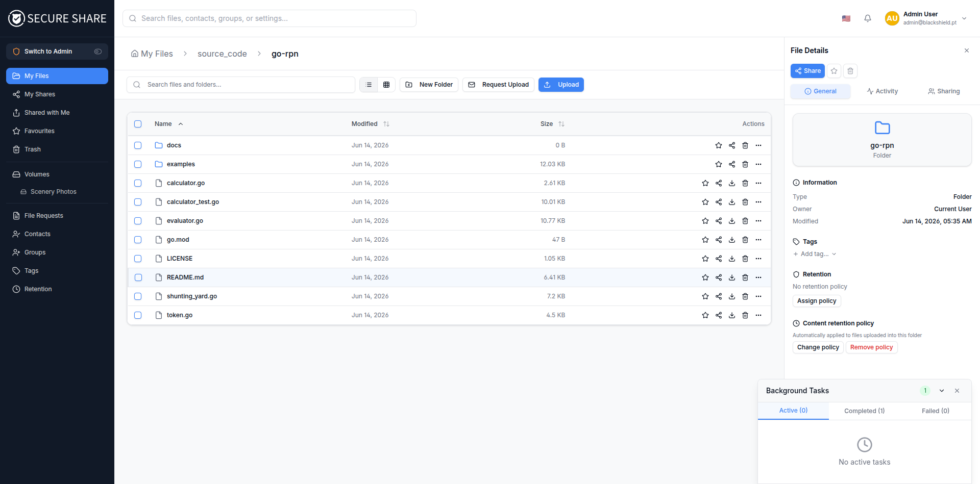Click Change policy button
The width and height of the screenshot is (980, 484).
818,347
